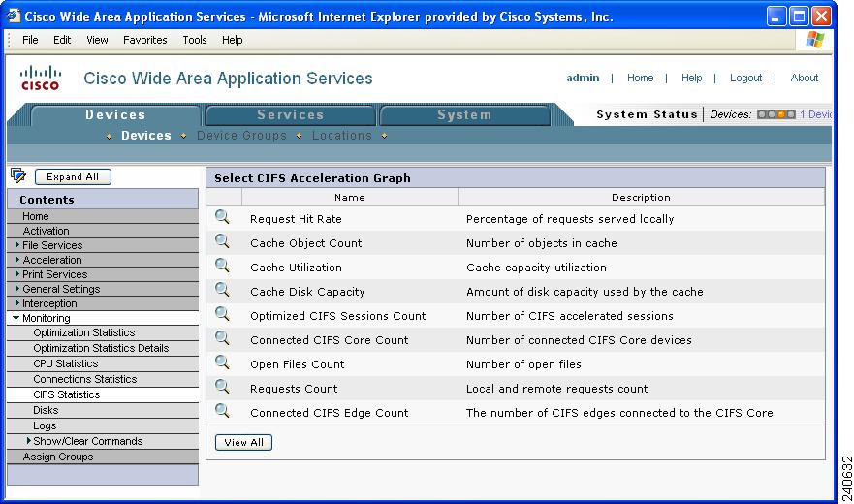This screenshot has width=854, height=504.
Task: Expand the File Services tree node
Action: (17, 244)
